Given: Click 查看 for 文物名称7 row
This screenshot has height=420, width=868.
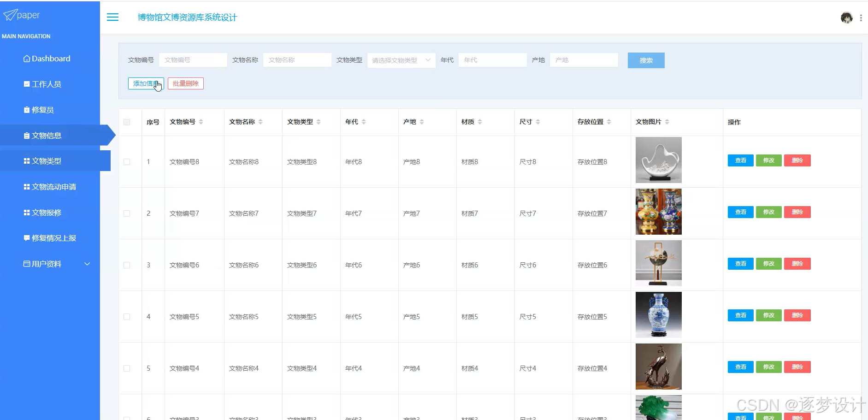Looking at the screenshot, I should 740,212.
